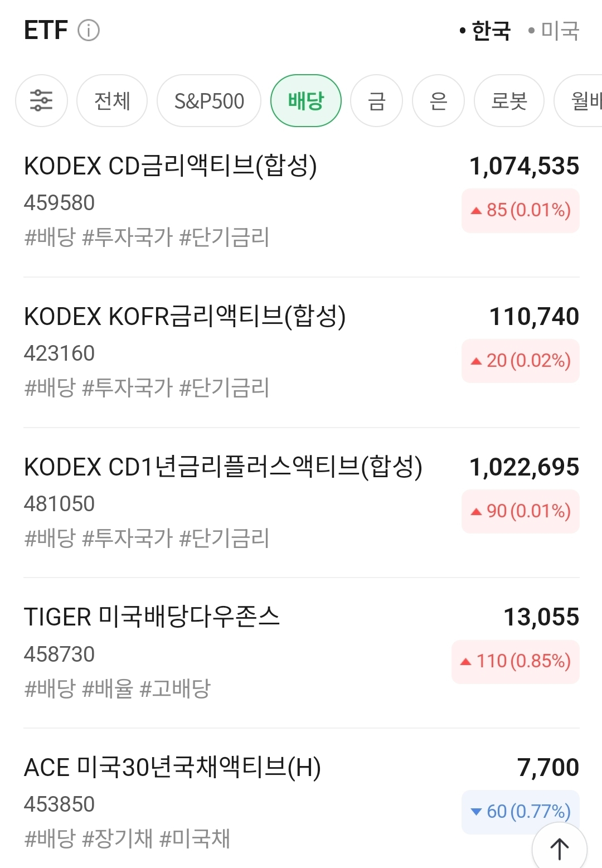Select the S&P500 filter chip
602x868 pixels.
click(x=209, y=101)
